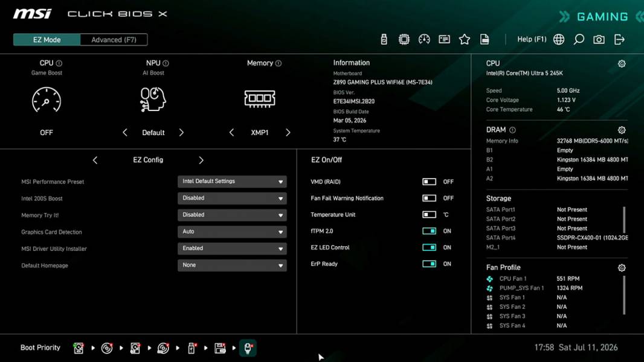Click the 17:58 Sat Jul 11, 2026 clock
The width and height of the screenshot is (644, 362).
click(576, 348)
